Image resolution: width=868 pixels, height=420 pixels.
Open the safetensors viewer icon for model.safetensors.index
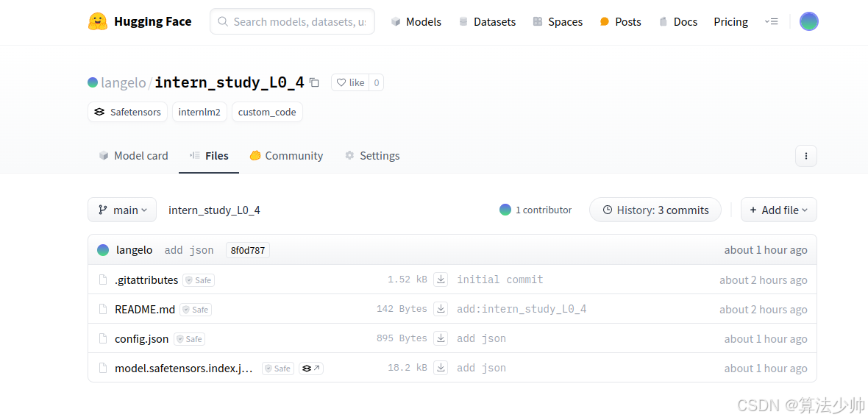pos(311,368)
